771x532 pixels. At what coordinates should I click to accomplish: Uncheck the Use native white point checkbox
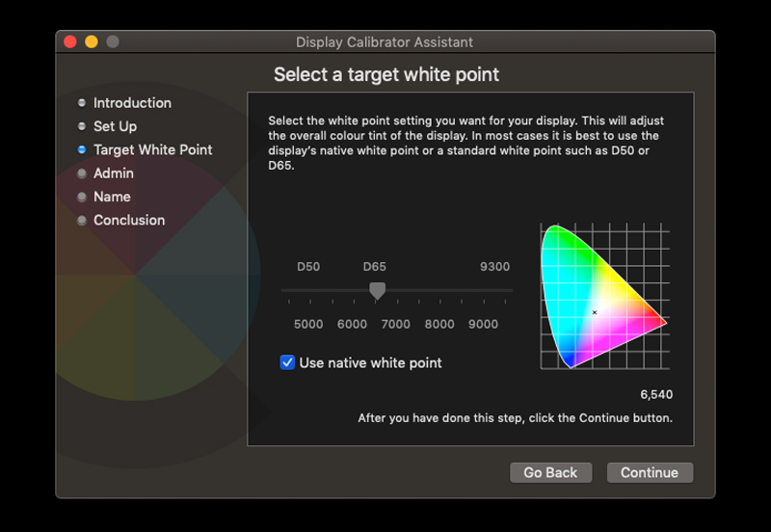pyautogui.click(x=287, y=362)
